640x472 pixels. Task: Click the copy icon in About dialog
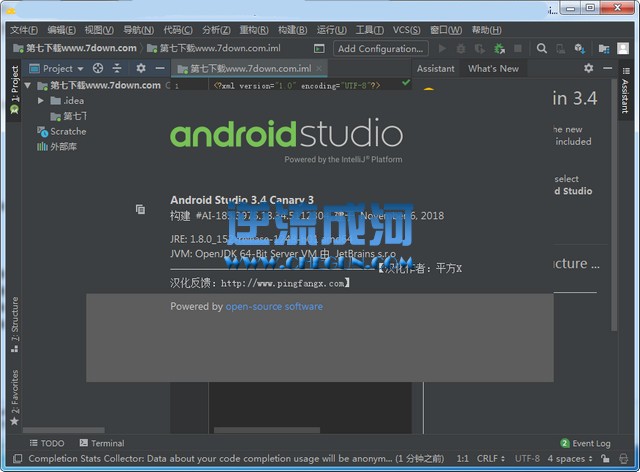point(140,209)
